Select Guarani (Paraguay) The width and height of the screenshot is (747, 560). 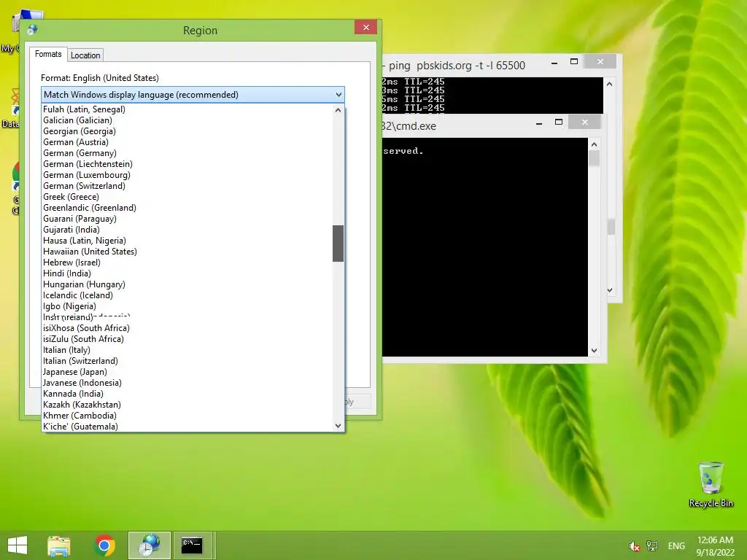pyautogui.click(x=187, y=219)
